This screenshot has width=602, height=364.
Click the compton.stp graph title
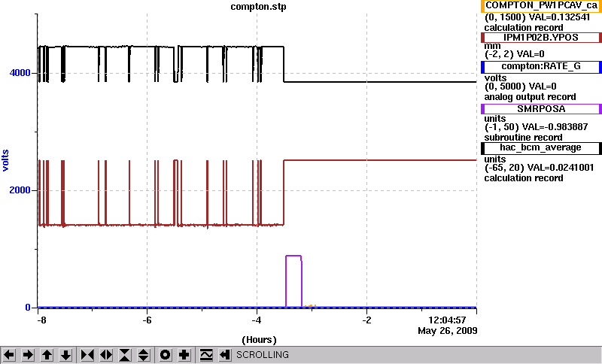(258, 7)
